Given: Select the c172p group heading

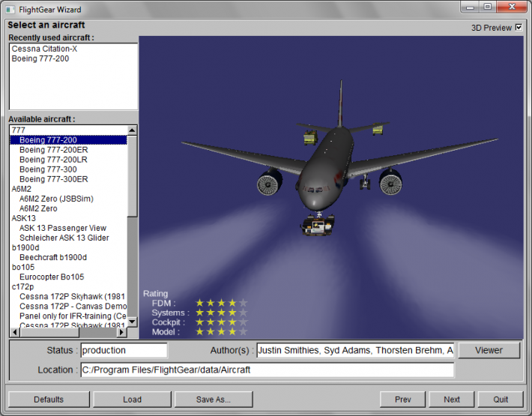Looking at the screenshot, I should (22, 287).
